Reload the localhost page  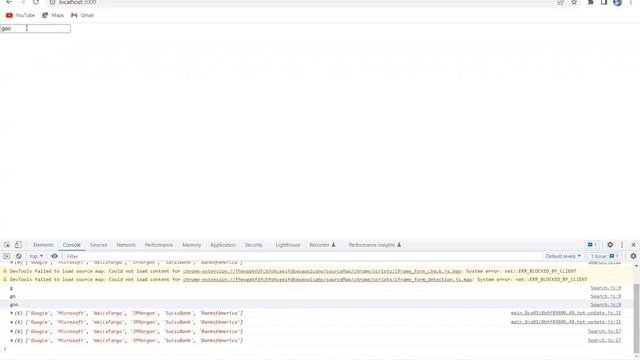click(36, 2)
